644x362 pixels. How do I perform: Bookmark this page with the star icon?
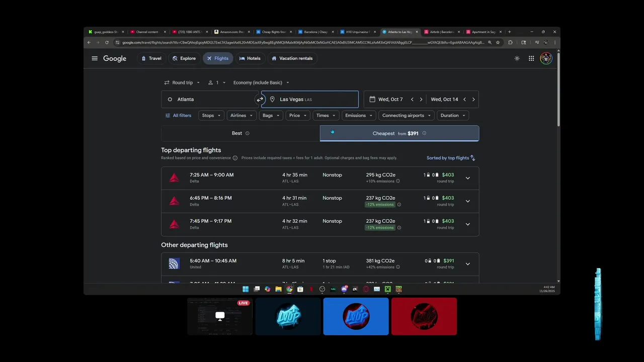pos(498,42)
